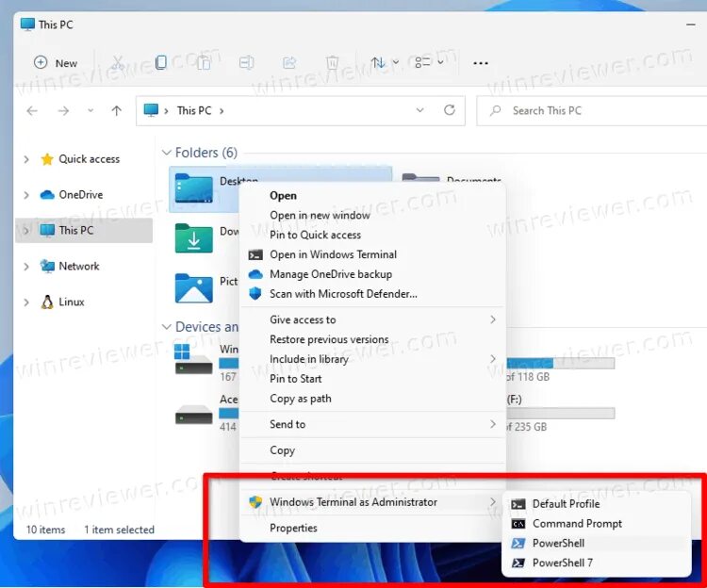
Task: Go up one level with Up arrow
Action: (116, 111)
